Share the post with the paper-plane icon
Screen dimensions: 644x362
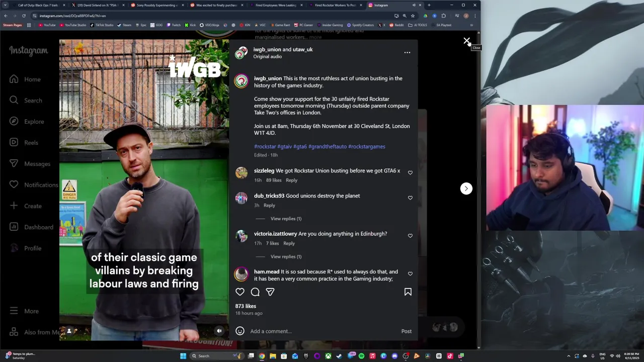(x=270, y=292)
